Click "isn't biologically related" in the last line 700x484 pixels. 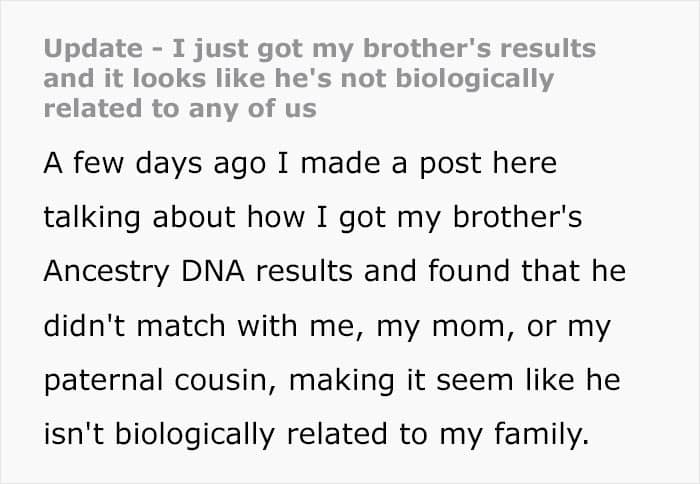(x=215, y=434)
